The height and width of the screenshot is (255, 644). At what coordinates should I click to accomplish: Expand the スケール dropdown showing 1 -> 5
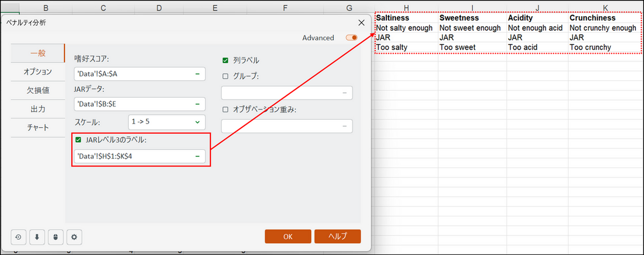click(166, 122)
